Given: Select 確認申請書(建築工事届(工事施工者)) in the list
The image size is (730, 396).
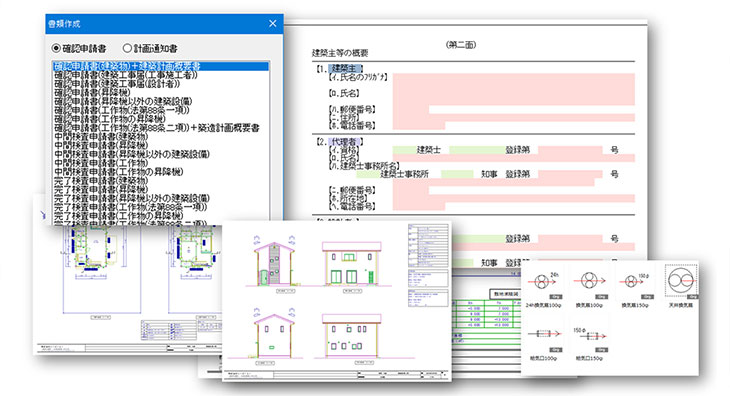Looking at the screenshot, I should click(126, 75).
